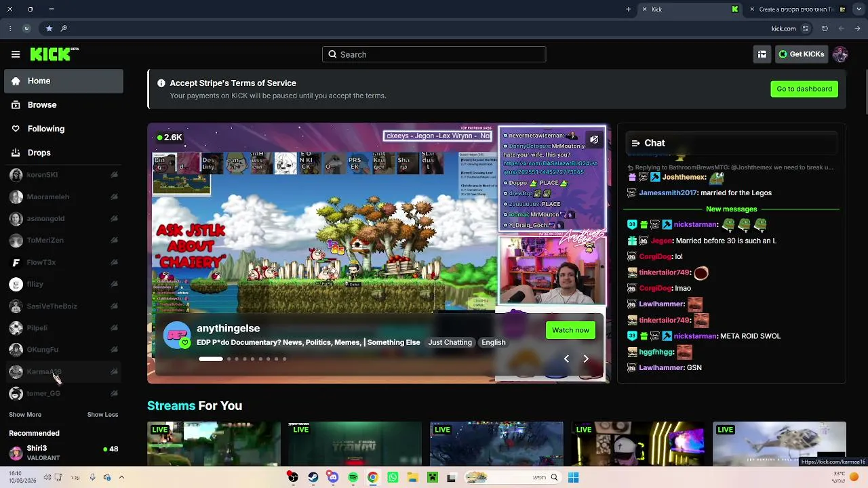Open fllizy channel avatar
Image resolution: width=868 pixels, height=488 pixels.
pyautogui.click(x=16, y=285)
